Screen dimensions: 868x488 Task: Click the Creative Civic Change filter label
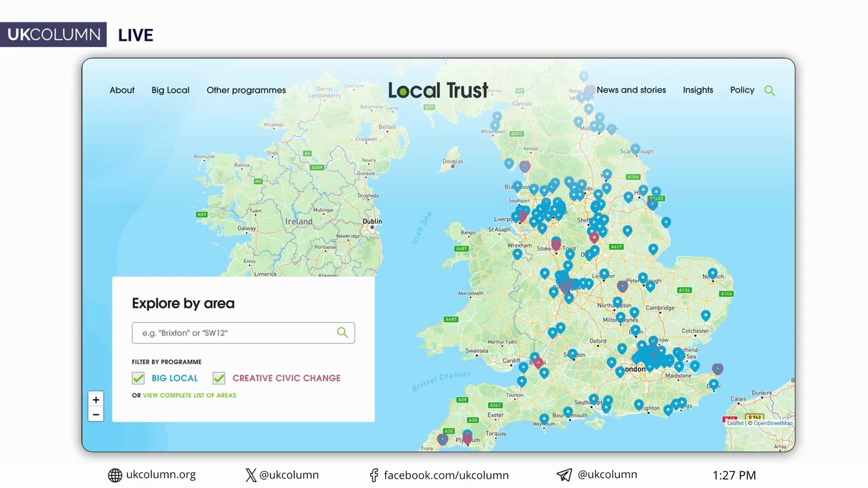tap(286, 378)
